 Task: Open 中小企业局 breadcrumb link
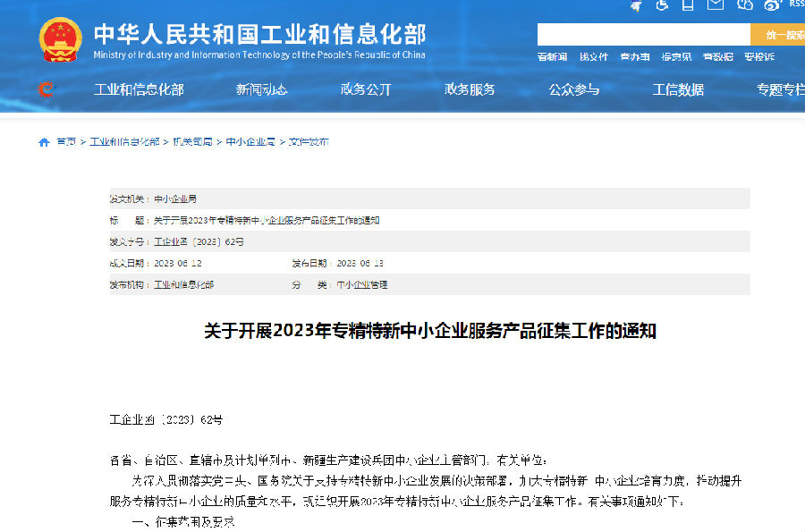click(250, 142)
